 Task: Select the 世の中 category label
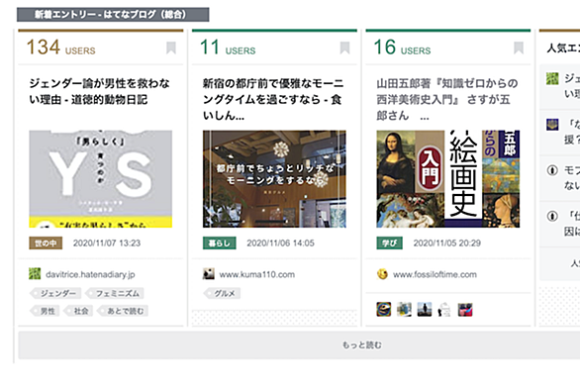coord(46,243)
